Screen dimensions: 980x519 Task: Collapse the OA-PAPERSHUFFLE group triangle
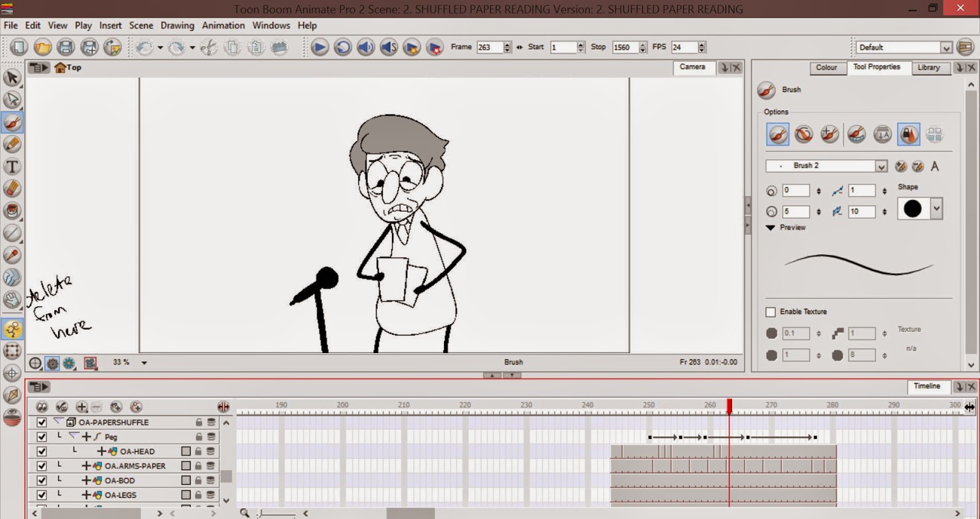(58, 422)
